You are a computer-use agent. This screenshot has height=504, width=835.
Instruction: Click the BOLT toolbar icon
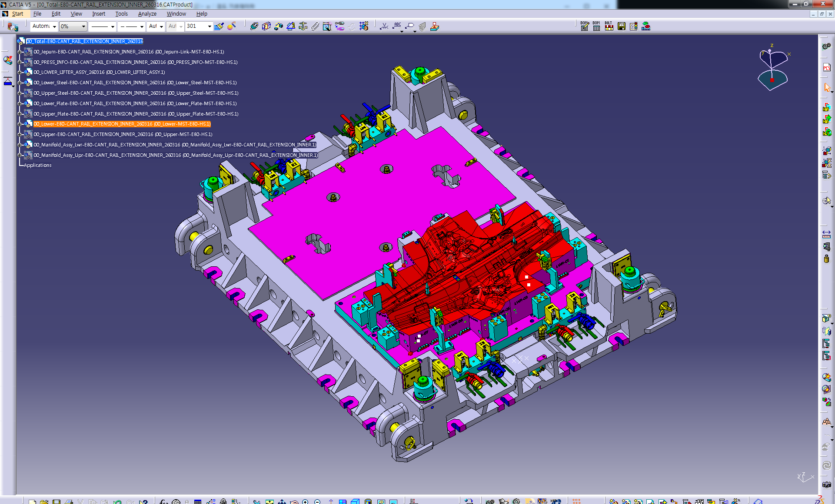[x=609, y=27]
